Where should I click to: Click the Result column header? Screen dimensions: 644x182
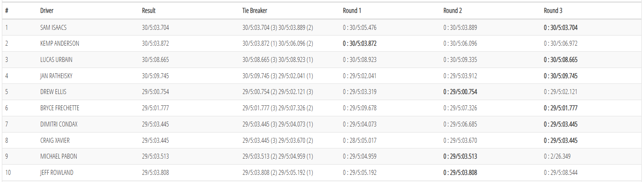coord(149,11)
